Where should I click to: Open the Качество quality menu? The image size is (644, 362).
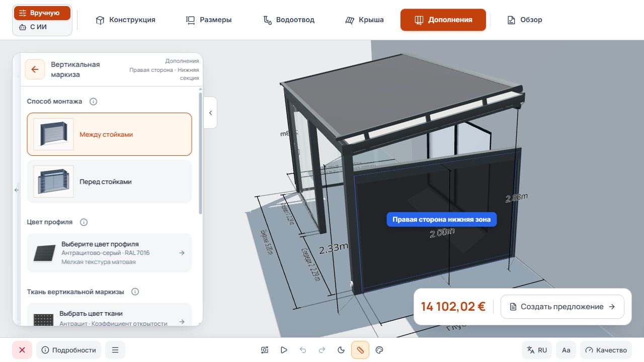click(606, 350)
